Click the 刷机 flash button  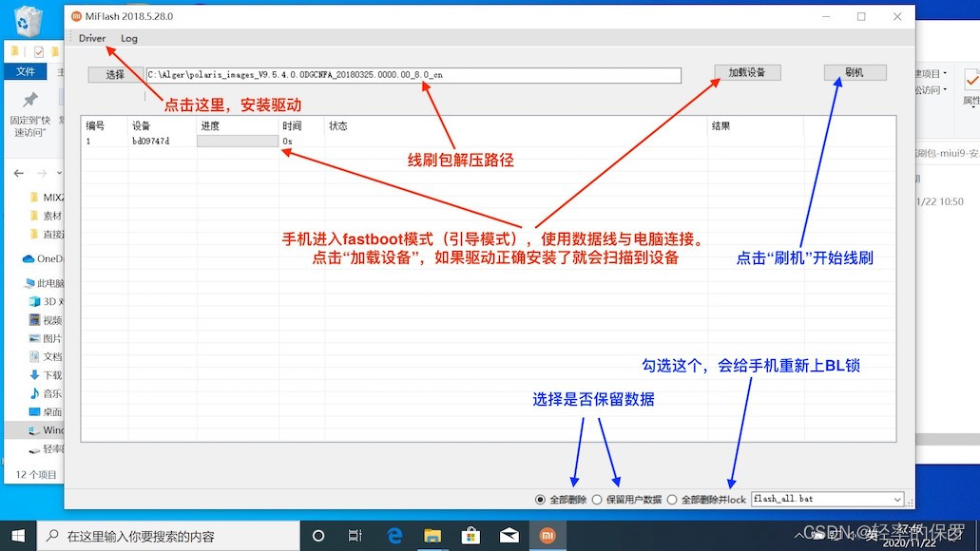click(x=855, y=72)
